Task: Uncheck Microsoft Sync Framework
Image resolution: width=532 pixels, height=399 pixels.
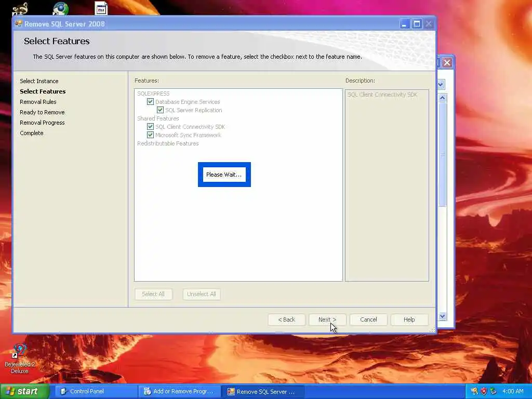Action: tap(150, 135)
